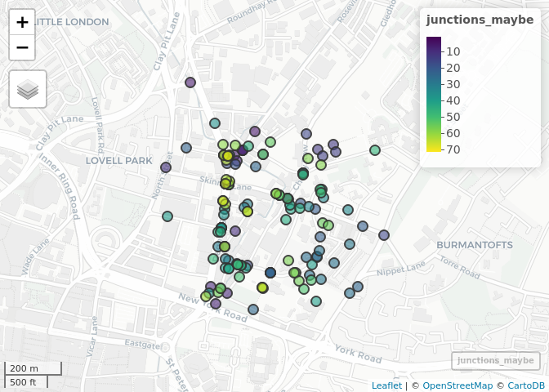Select the purple junction point near Clay Pit Lane
The width and height of the screenshot is (549, 392).
[x=190, y=82]
